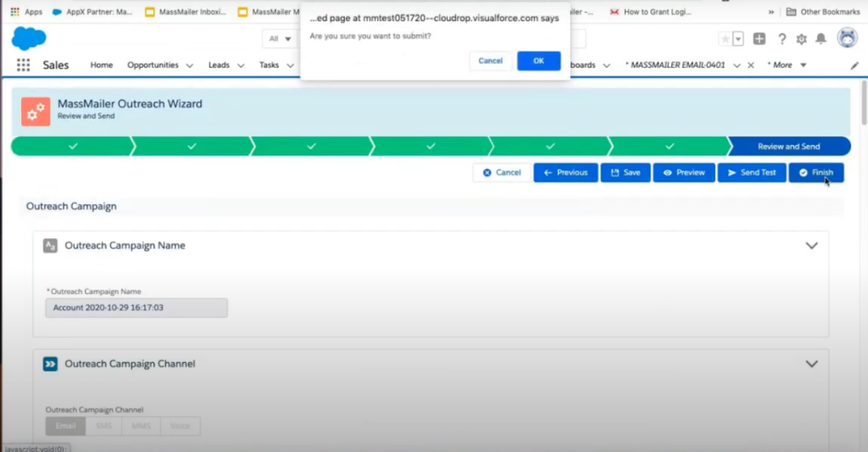Click the Outreach Campaign Name section icon

point(50,245)
